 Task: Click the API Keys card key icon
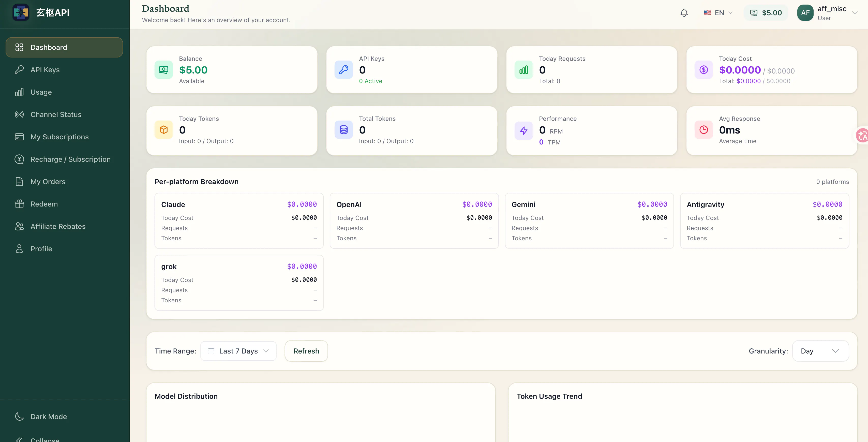point(344,70)
